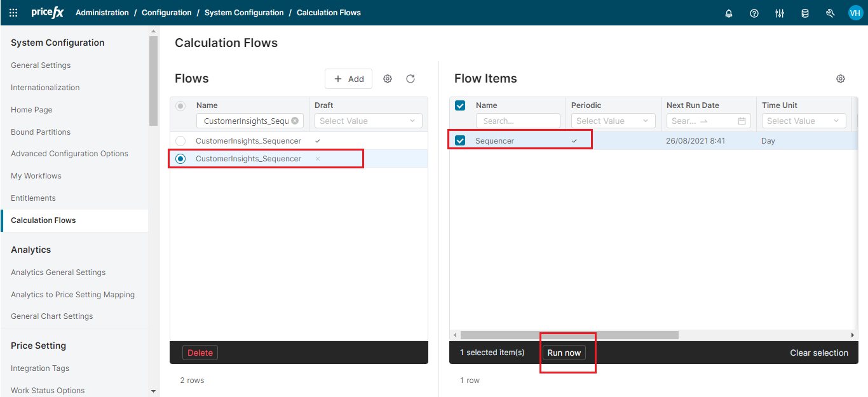The height and width of the screenshot is (397, 868).
Task: Open the Time Unit filter dropdown
Action: (803, 121)
